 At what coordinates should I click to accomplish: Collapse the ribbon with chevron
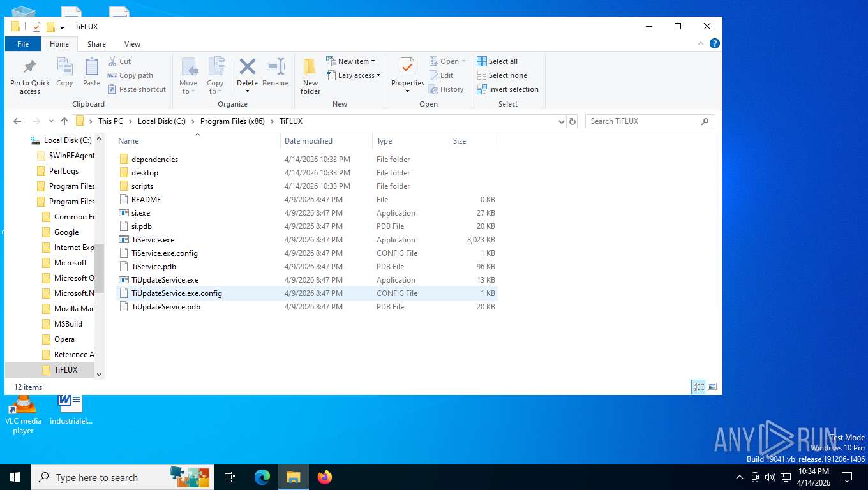[702, 43]
